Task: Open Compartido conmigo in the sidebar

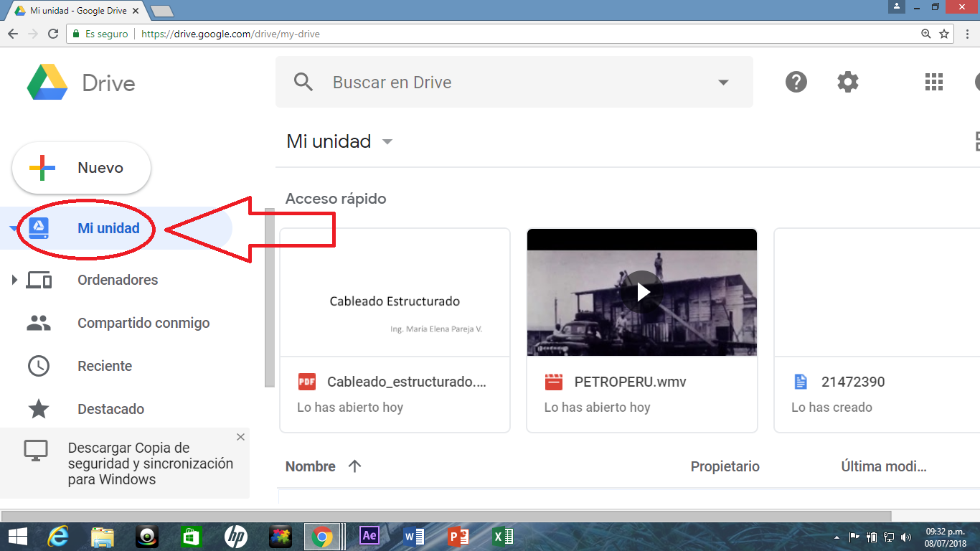Action: [x=143, y=323]
